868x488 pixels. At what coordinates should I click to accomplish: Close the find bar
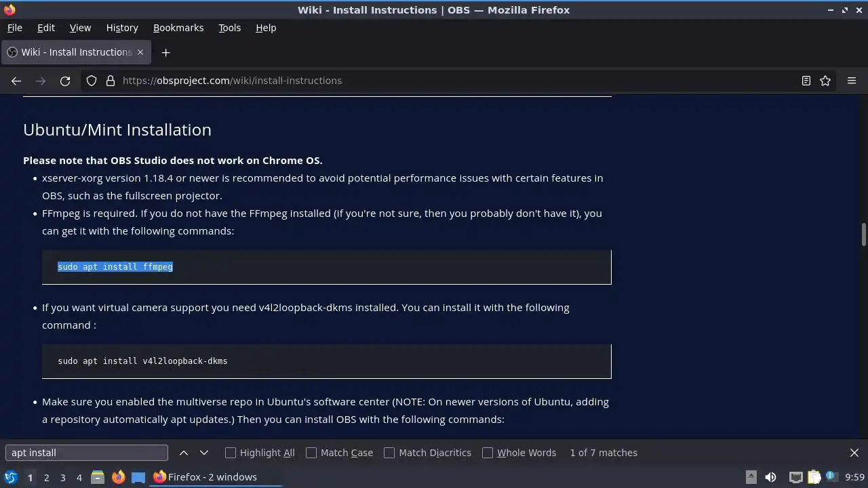[x=854, y=453]
